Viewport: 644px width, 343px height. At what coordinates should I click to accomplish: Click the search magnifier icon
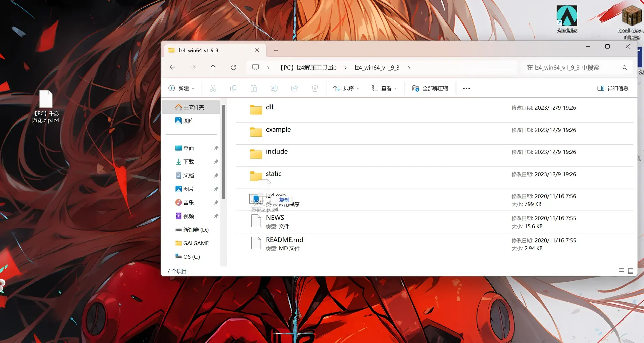(625, 68)
